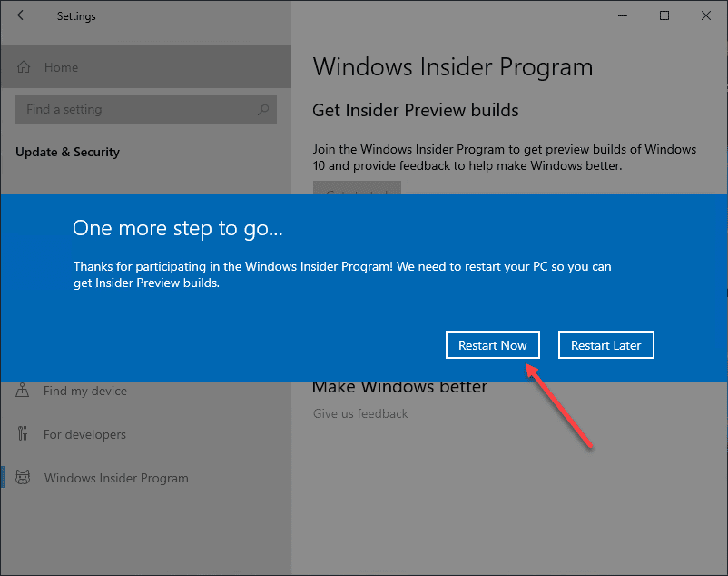Minimize the Settings window
728x576 pixels.
tap(623, 15)
